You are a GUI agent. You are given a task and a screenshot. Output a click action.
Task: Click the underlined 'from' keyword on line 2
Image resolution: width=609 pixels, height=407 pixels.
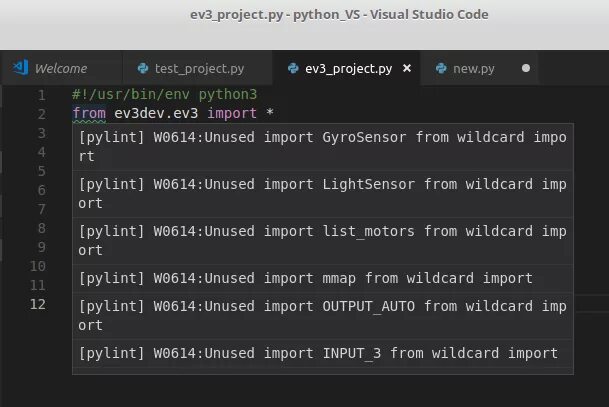pyautogui.click(x=89, y=113)
